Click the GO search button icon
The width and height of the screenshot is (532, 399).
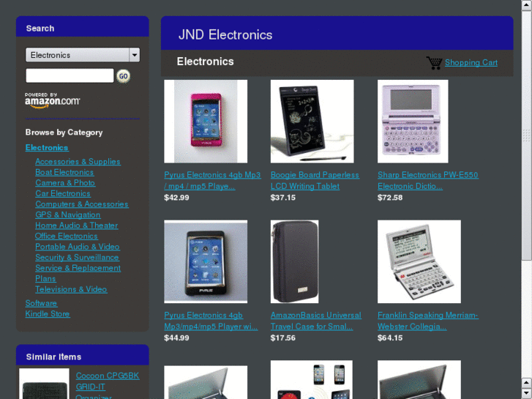pos(123,76)
